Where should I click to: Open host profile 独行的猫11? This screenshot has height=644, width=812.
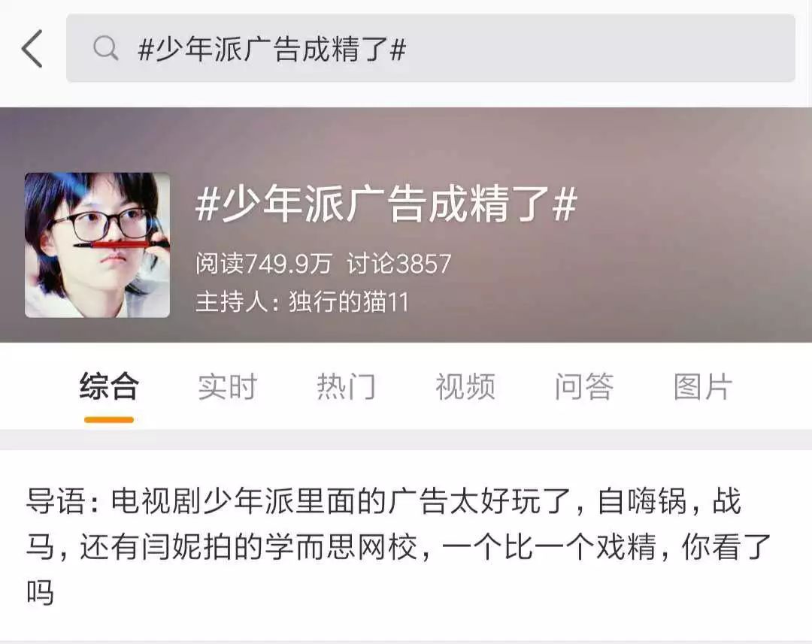(349, 302)
